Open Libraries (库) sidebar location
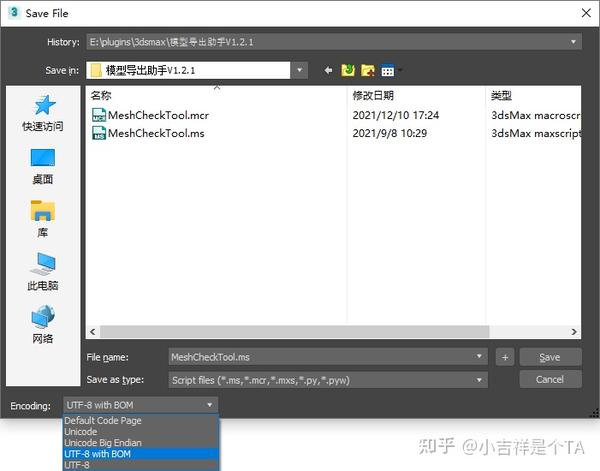This screenshot has width=600, height=471. (43, 219)
